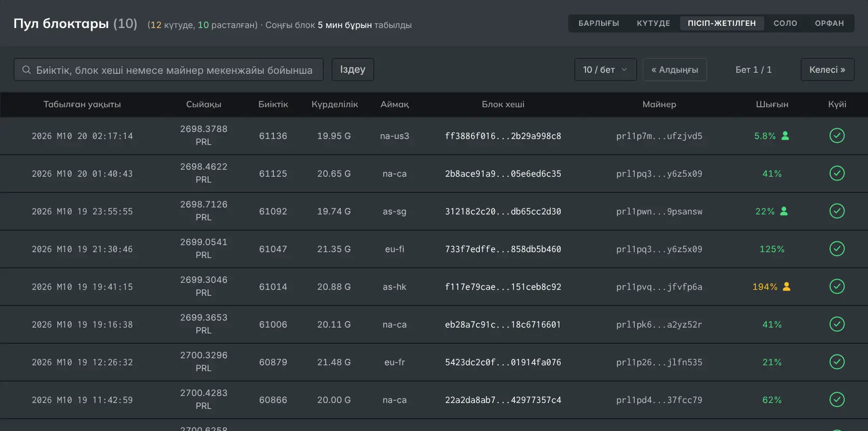
Task: Click the Іздеу search button
Action: point(353,69)
